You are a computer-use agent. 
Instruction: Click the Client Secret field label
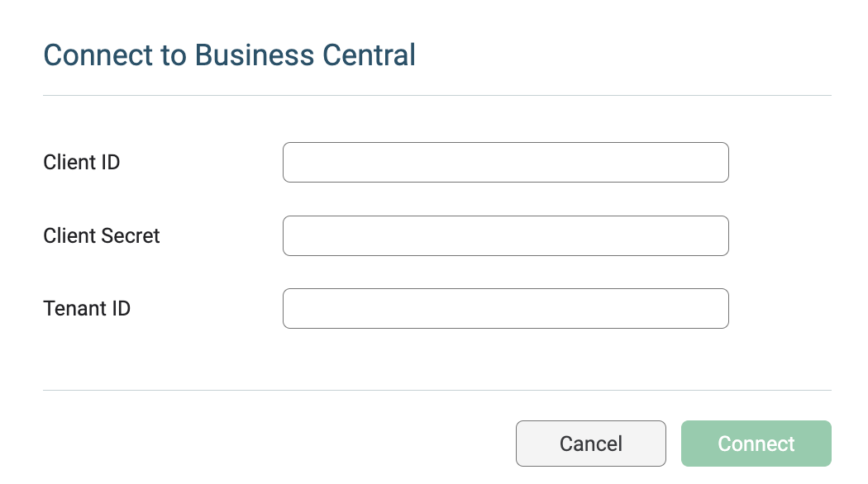(x=102, y=235)
